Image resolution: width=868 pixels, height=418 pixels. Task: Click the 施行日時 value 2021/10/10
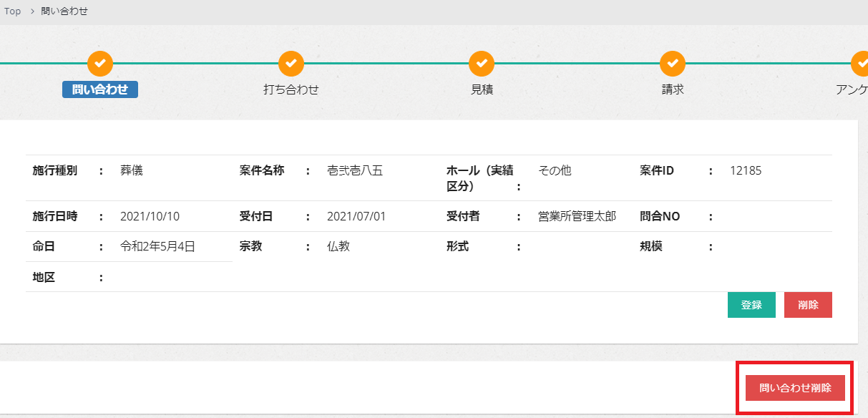coord(150,216)
